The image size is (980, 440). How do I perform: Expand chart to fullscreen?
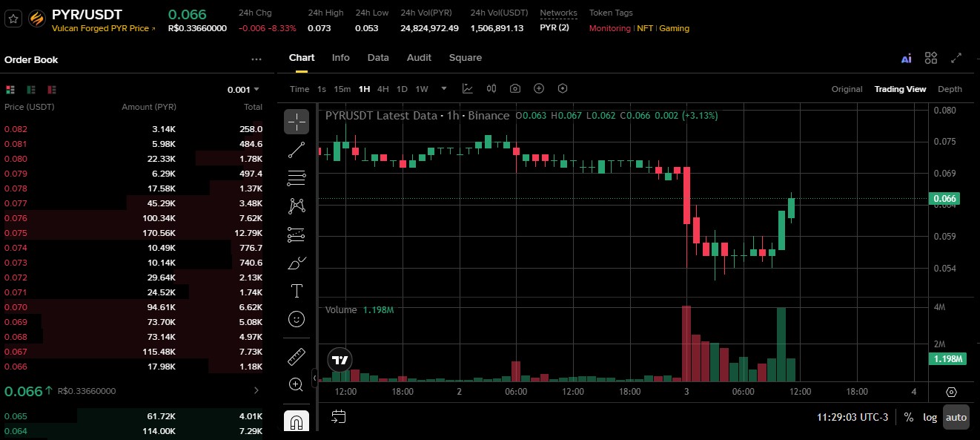[956, 58]
